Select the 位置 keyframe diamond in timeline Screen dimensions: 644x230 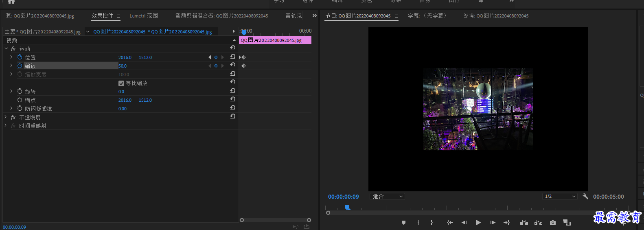[x=243, y=57]
